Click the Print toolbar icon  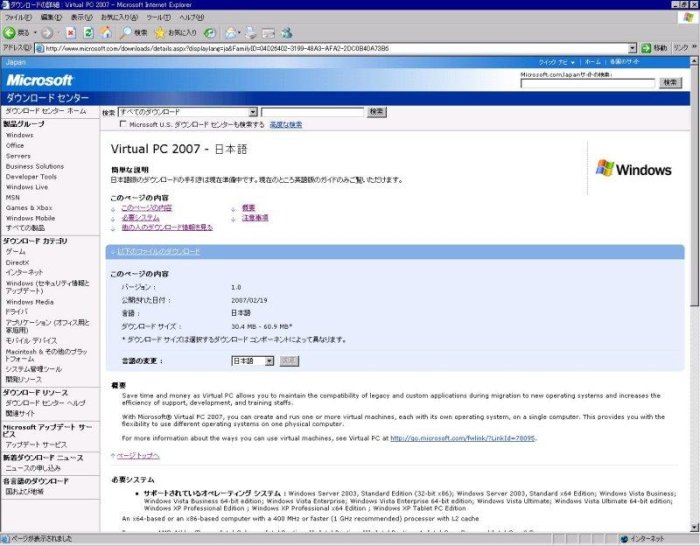(x=251, y=33)
